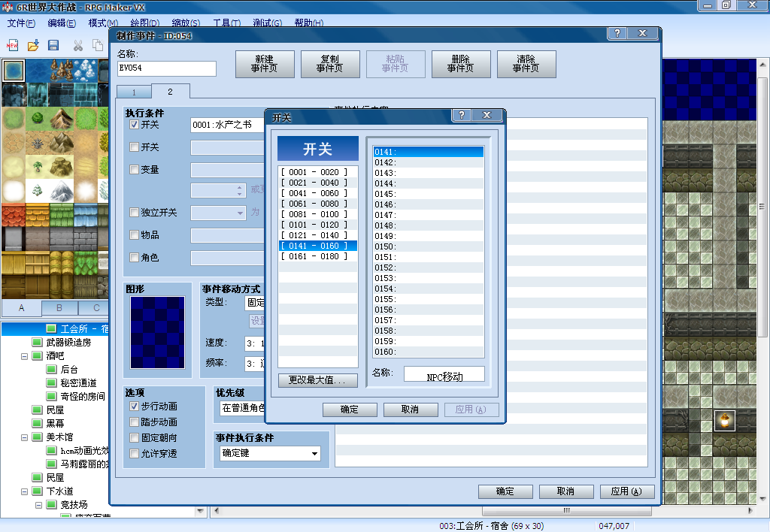Viewport: 770px width, 532px height.
Task: Select the red roof tile in palette
Action: coord(14,214)
